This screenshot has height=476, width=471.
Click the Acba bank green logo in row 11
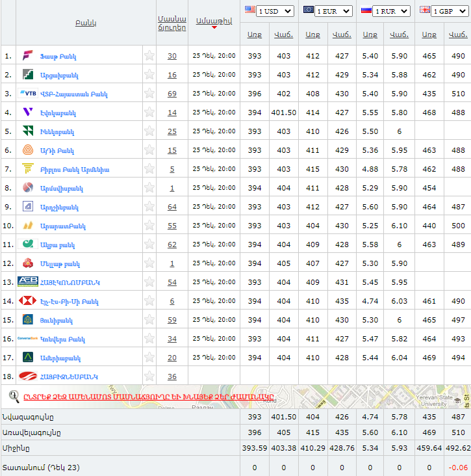click(27, 244)
